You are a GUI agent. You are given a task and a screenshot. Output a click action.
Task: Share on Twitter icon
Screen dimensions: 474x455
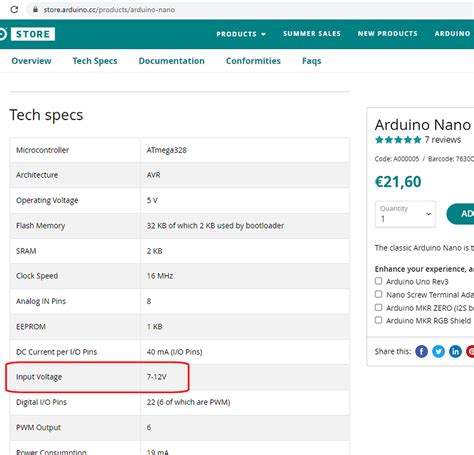point(438,351)
